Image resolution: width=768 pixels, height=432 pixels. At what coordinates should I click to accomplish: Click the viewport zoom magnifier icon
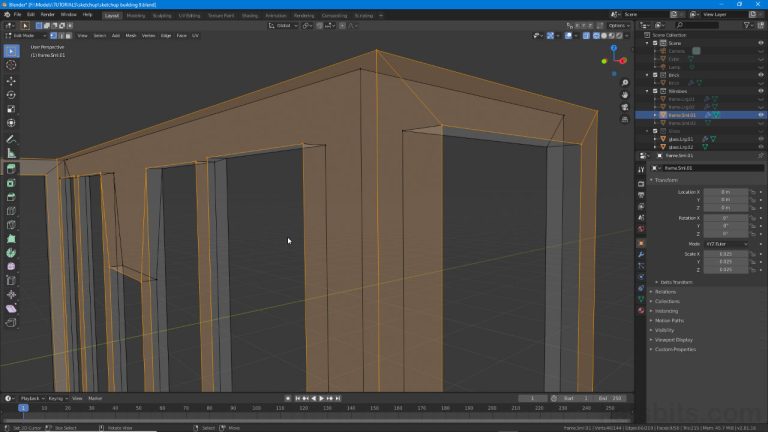[625, 83]
